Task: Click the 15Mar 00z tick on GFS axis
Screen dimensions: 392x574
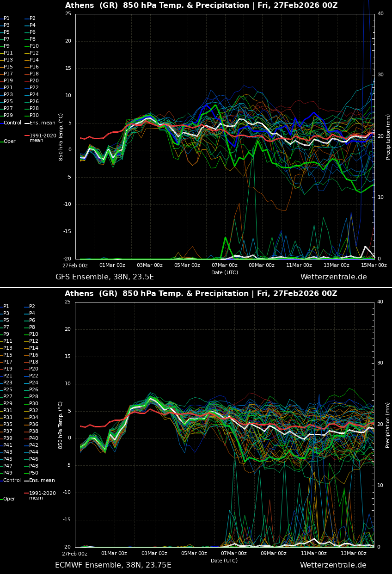Action: 374,265
